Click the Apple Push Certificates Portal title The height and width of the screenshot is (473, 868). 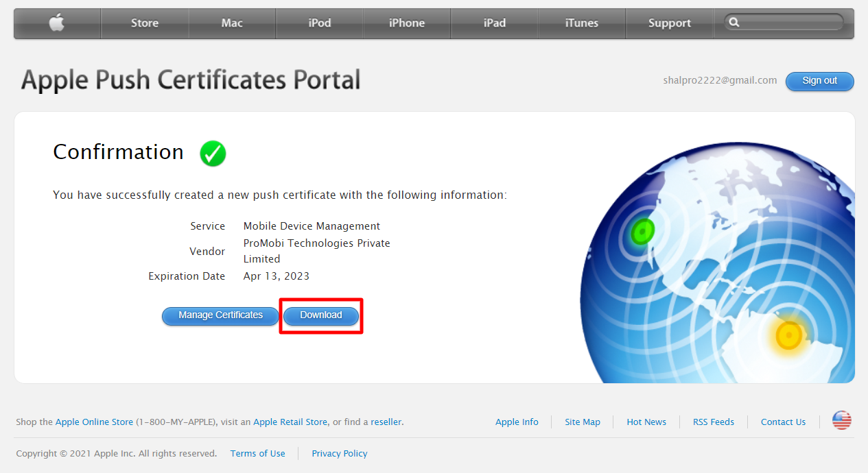click(x=191, y=80)
